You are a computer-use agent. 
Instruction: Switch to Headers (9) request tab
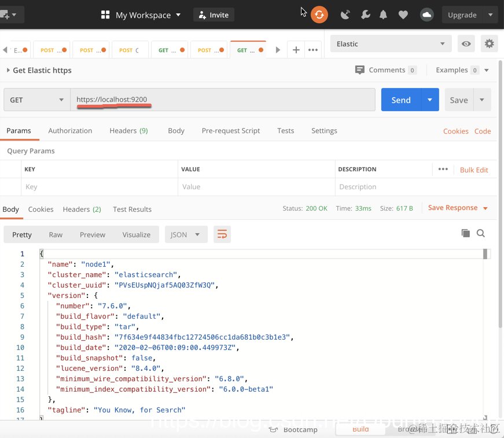128,131
